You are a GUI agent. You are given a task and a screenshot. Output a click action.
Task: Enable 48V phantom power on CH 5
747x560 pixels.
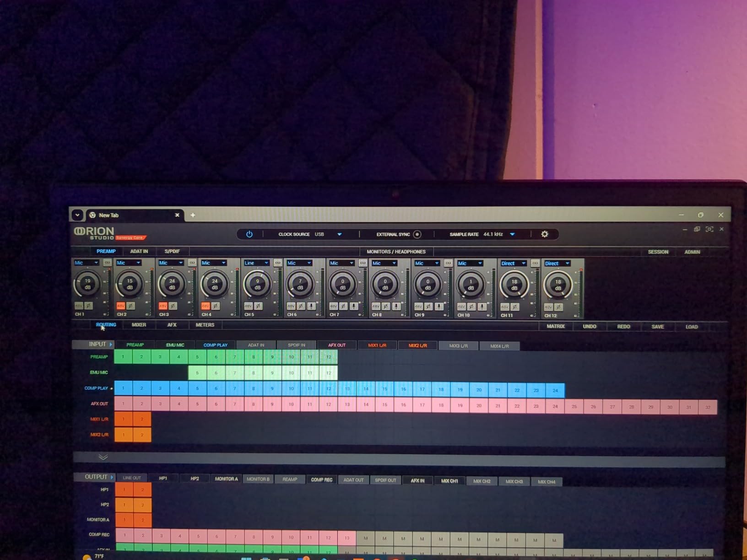point(248,306)
